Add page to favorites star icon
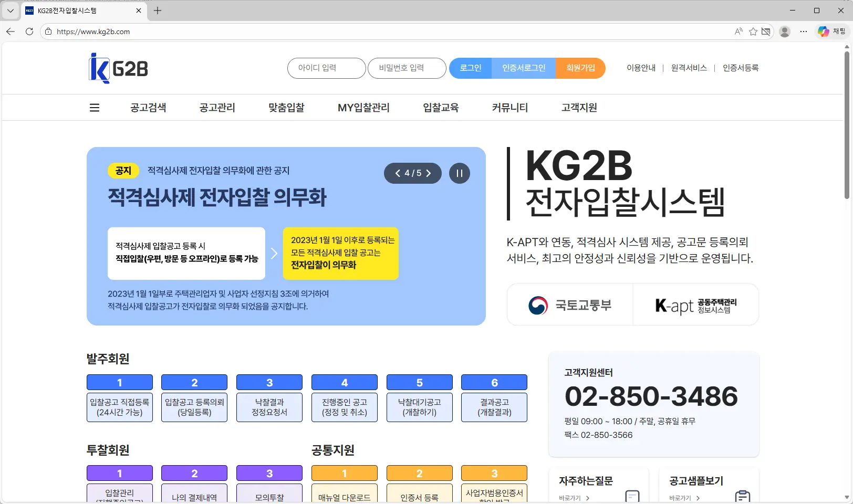The width and height of the screenshot is (853, 504). 753,31
